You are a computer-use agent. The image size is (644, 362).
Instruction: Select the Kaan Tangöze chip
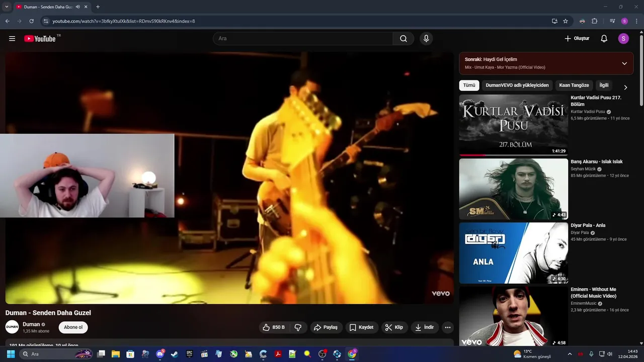[x=574, y=85]
